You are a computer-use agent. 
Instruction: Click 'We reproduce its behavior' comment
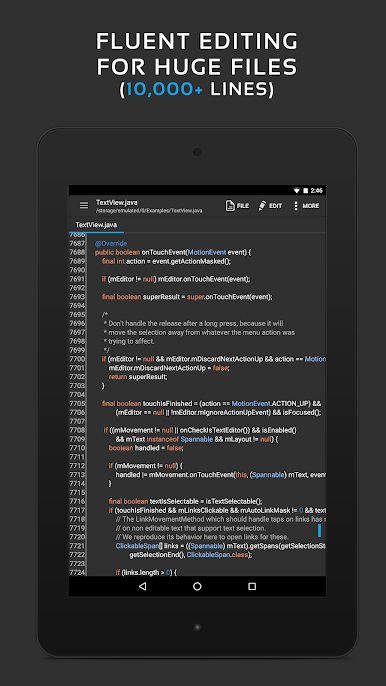tap(202, 537)
